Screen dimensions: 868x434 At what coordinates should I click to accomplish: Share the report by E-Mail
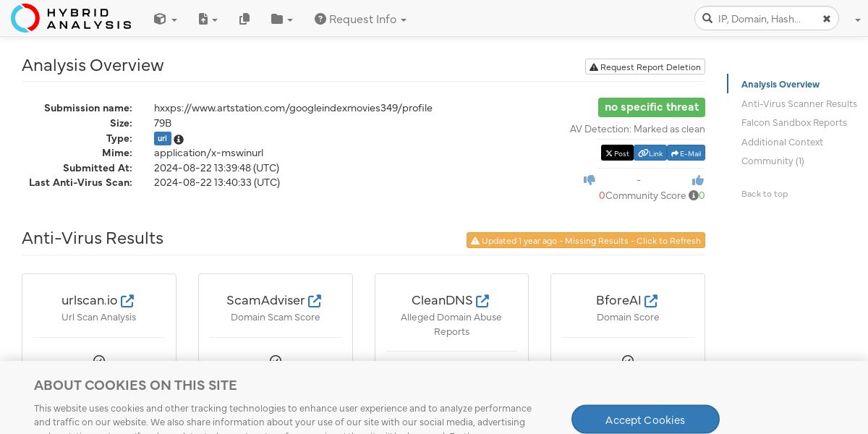686,153
